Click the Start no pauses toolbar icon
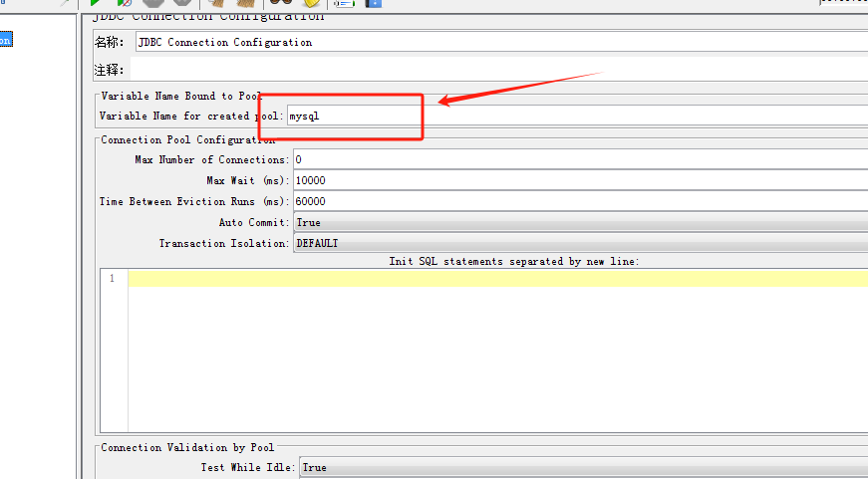 (125, 3)
